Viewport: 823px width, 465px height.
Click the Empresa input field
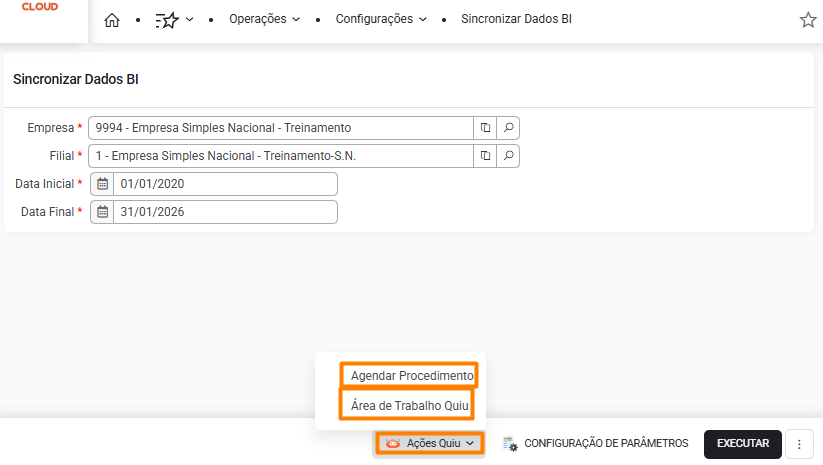pyautogui.click(x=280, y=128)
